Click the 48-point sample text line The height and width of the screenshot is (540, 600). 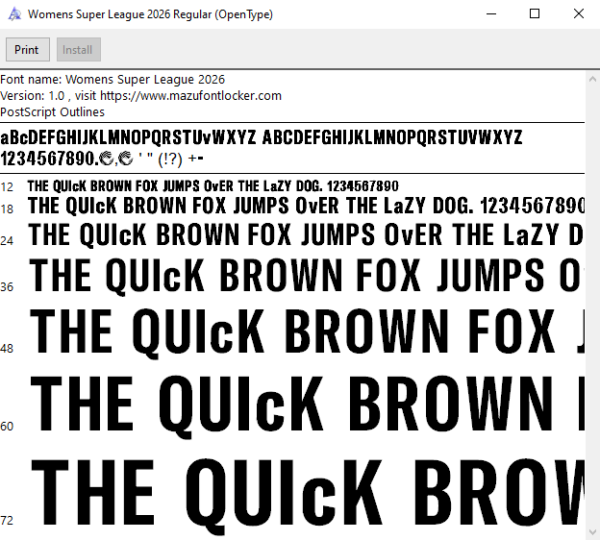pyautogui.click(x=307, y=331)
